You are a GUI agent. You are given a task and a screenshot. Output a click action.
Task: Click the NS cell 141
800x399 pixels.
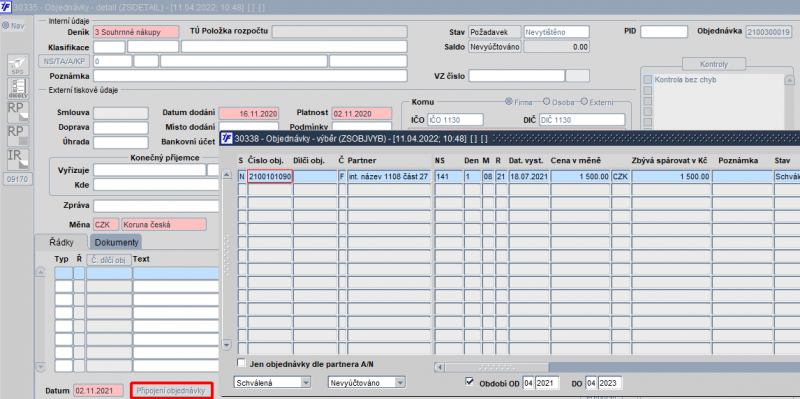click(x=448, y=177)
